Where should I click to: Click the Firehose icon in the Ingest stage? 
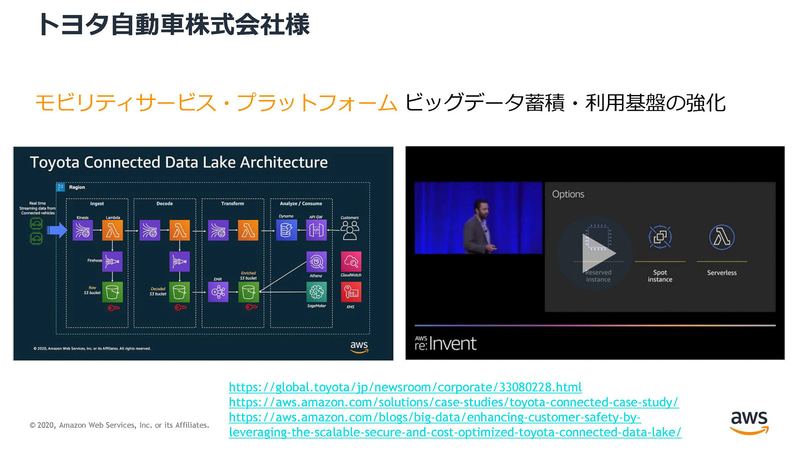coord(112,261)
